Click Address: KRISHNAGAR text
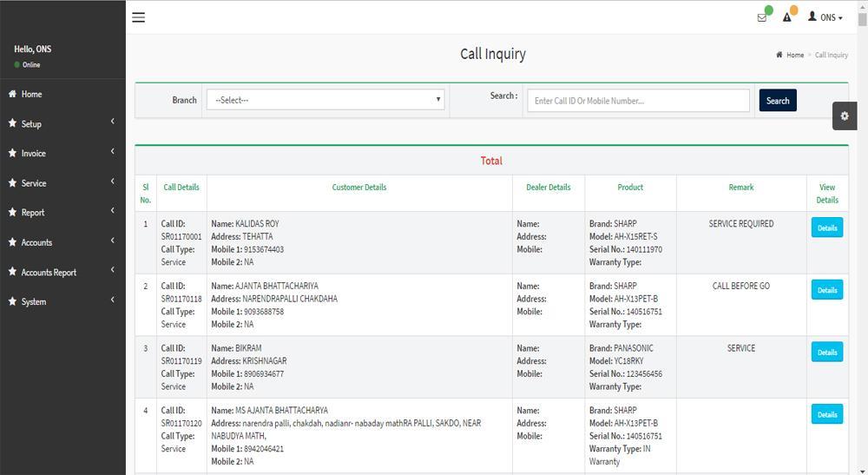The image size is (868, 475). click(249, 361)
